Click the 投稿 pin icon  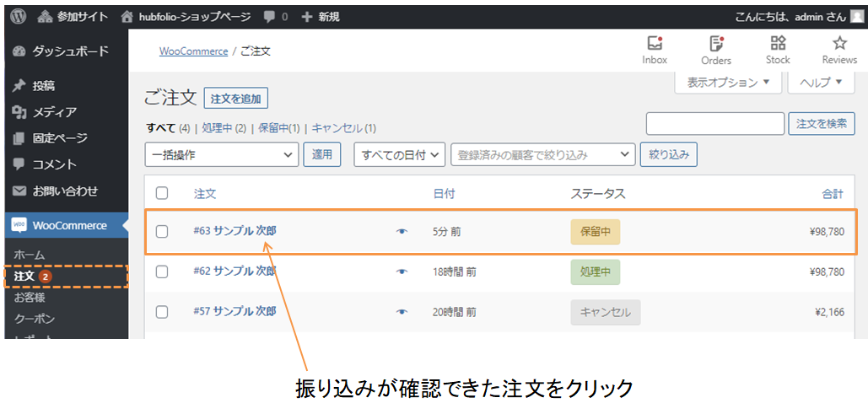pyautogui.click(x=19, y=86)
